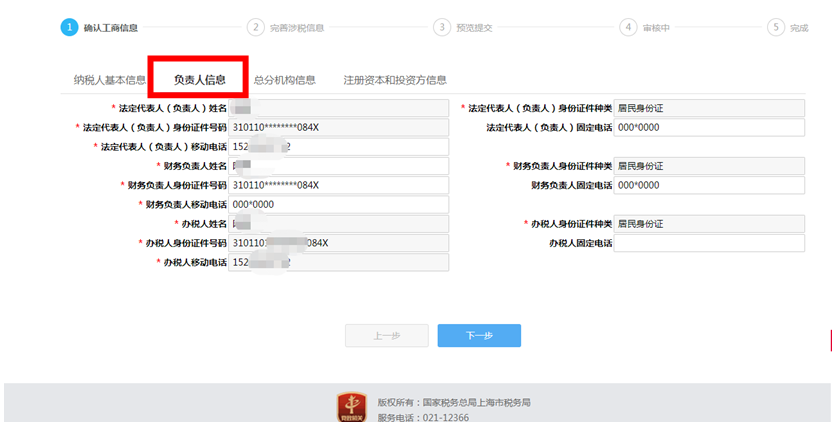Expand 办税人身份证件种类 selection field
This screenshot has width=832, height=422.
(x=709, y=224)
